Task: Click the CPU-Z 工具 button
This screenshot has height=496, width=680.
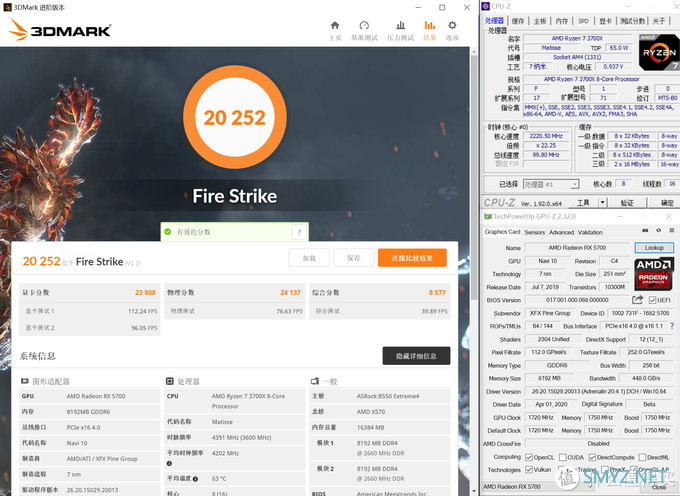Action: tap(583, 202)
